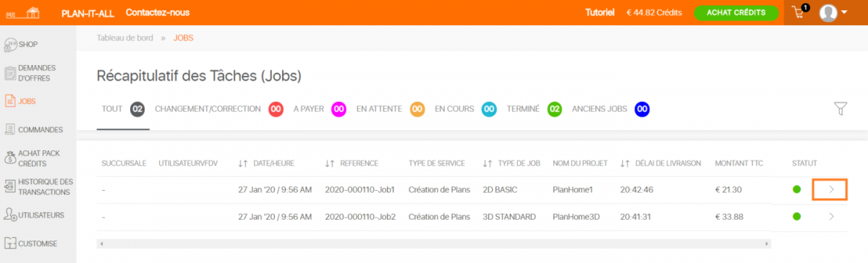868x263 pixels.
Task: Open the SHOP sidebar item
Action: coord(21,45)
